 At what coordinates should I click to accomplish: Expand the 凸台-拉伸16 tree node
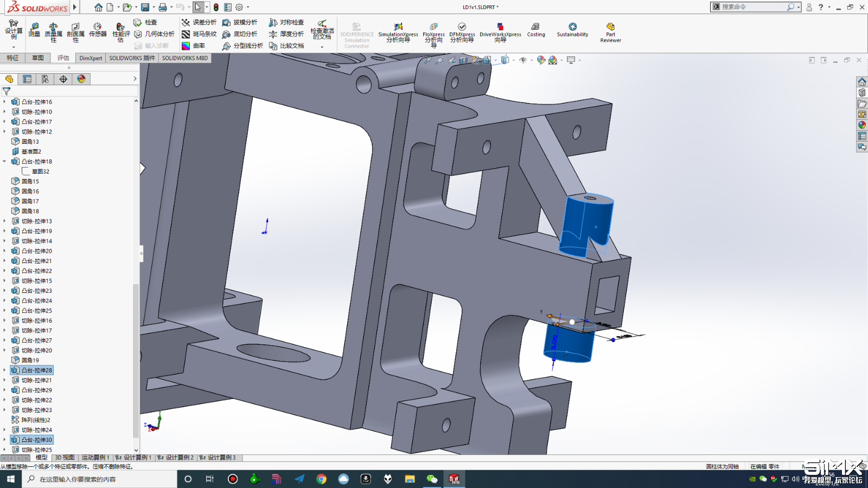pos(4,102)
